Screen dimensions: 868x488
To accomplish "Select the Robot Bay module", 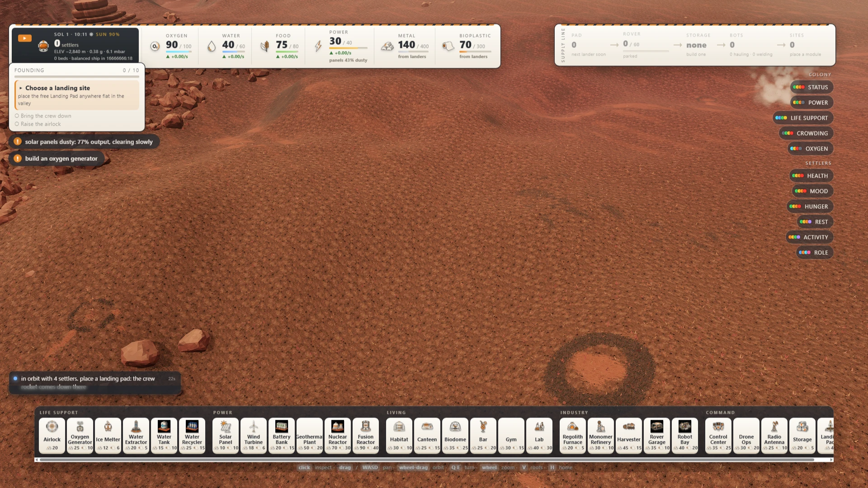I will (x=685, y=435).
